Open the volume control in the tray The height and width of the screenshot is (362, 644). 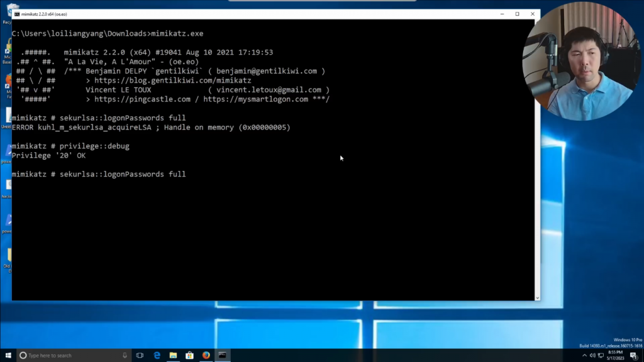click(x=592, y=356)
